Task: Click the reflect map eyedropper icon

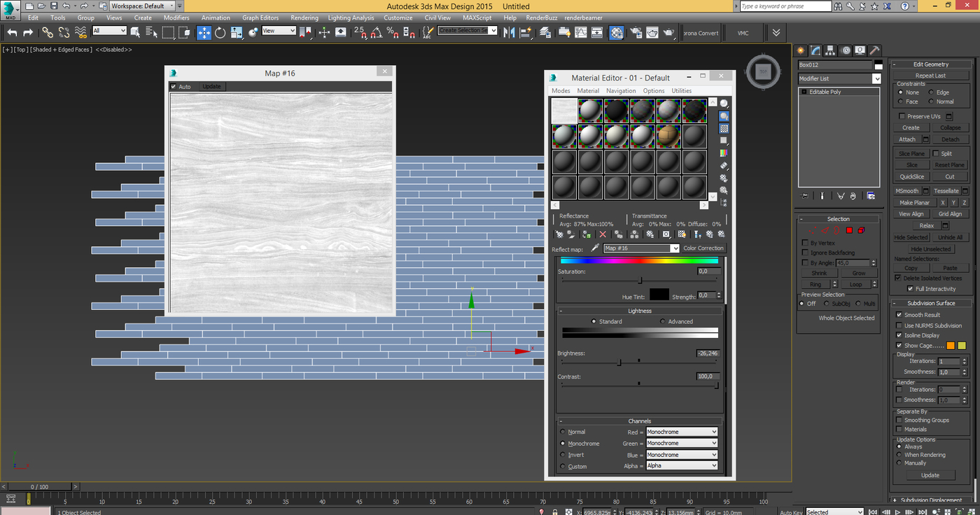Action: (596, 248)
